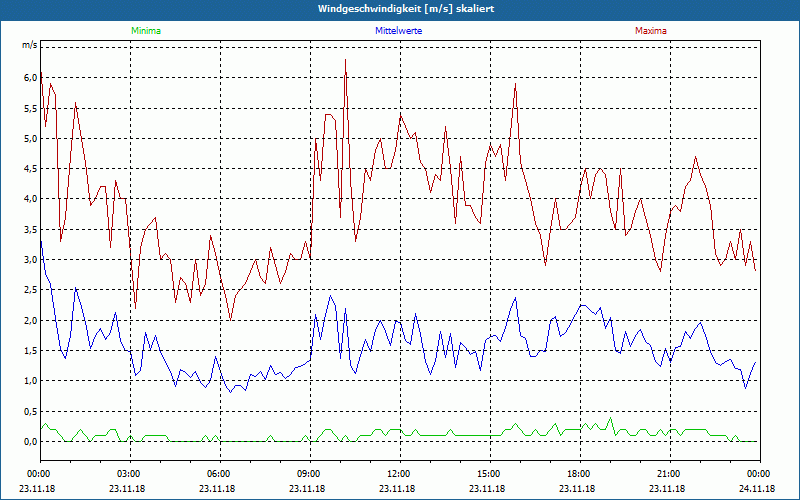
Task: Click the 03:00 time axis label
Action: point(128,474)
